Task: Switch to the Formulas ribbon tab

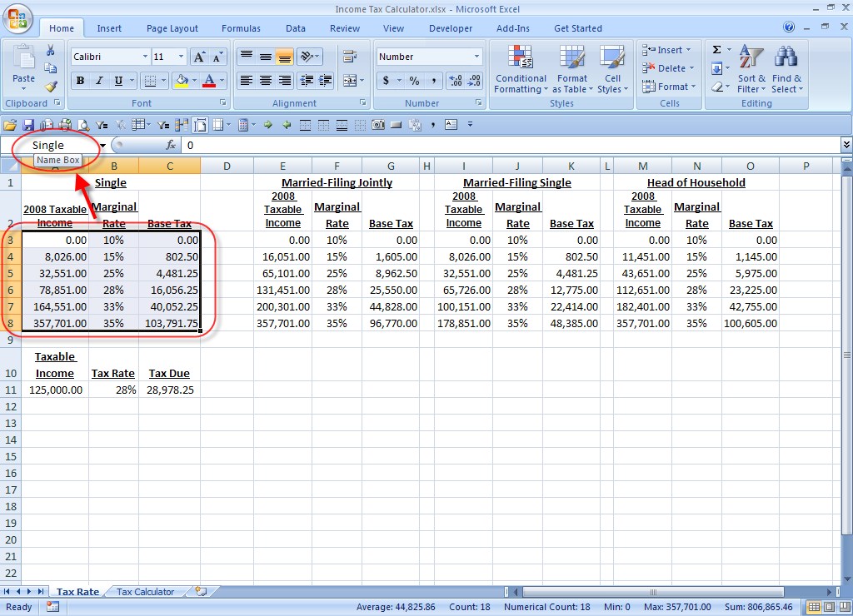Action: pyautogui.click(x=241, y=27)
